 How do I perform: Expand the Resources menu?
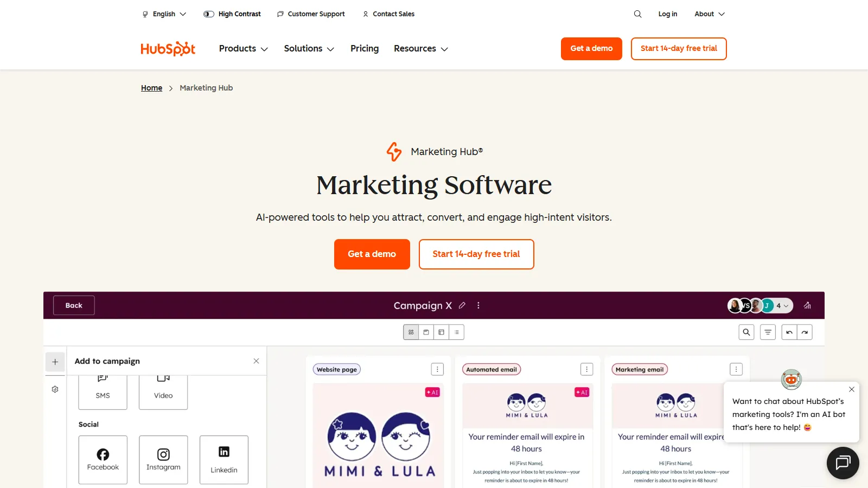point(420,48)
